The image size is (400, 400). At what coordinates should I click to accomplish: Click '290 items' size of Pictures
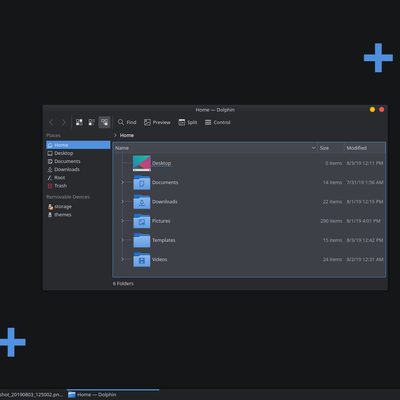[x=331, y=221]
